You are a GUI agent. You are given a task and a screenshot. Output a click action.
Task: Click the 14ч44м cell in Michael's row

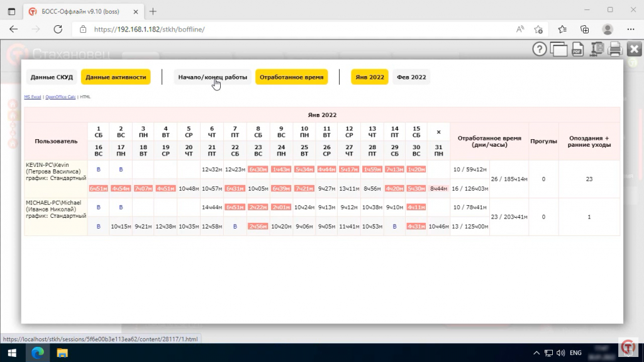pyautogui.click(x=212, y=207)
